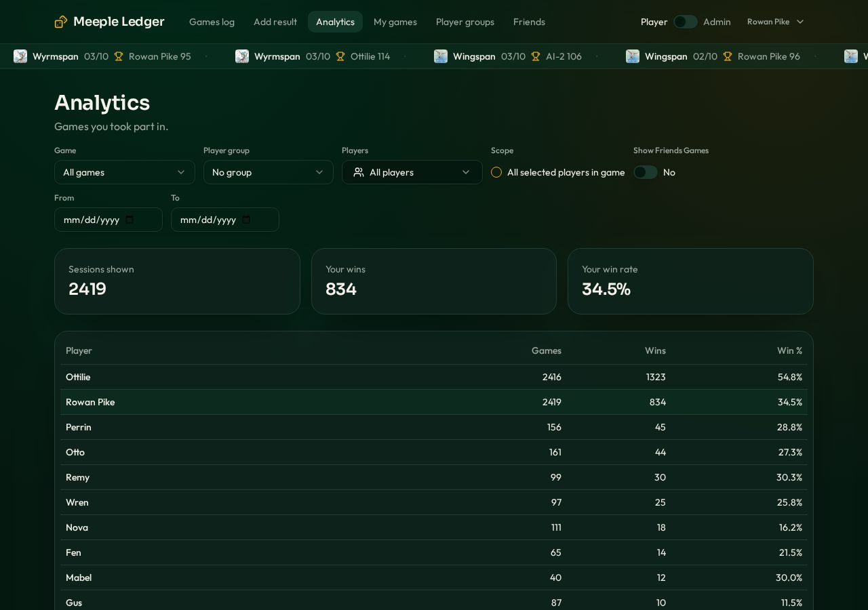Image resolution: width=868 pixels, height=610 pixels.
Task: Click the trophy icon beside Rowan Pike 95
Action: click(x=119, y=56)
